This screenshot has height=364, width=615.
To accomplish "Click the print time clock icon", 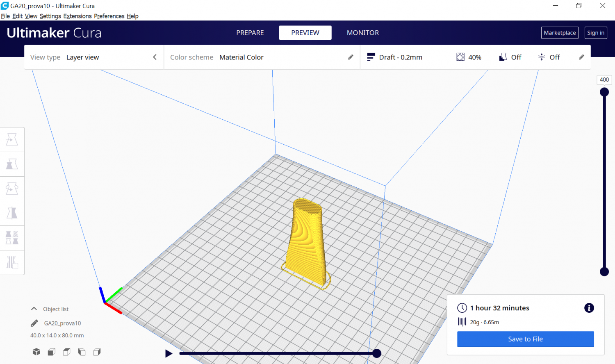I will (462, 308).
